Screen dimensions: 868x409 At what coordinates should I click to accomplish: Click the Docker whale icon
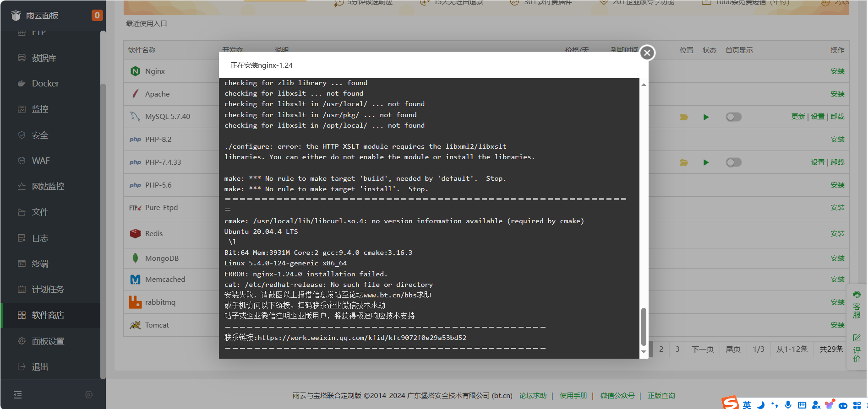pyautogui.click(x=22, y=83)
